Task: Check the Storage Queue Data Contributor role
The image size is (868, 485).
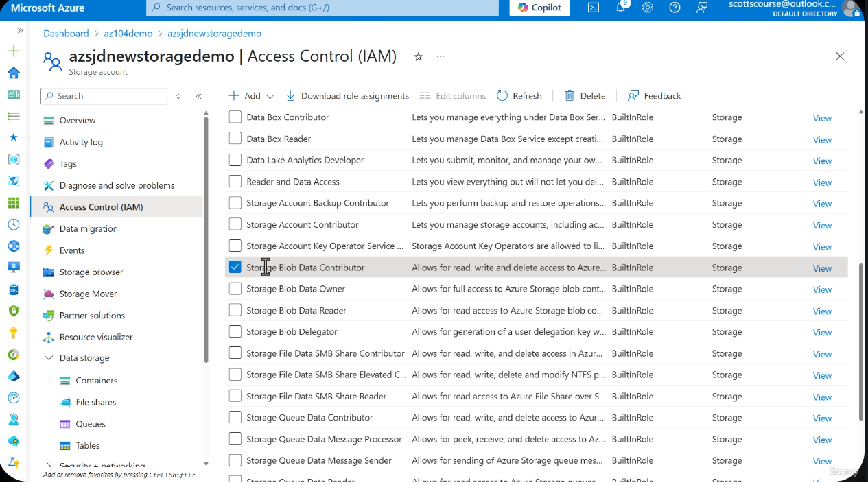Action: tap(234, 417)
